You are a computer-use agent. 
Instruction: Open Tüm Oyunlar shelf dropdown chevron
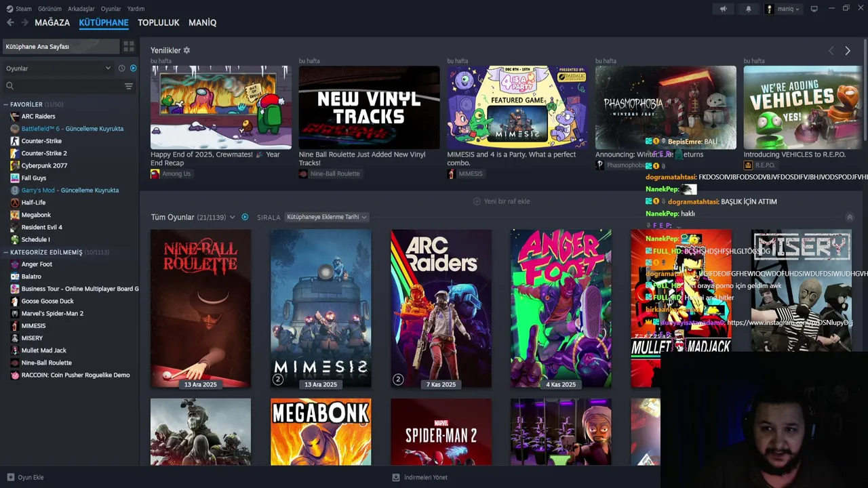233,217
